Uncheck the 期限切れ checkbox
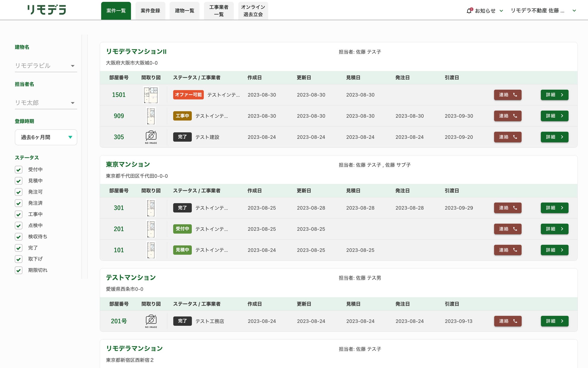This screenshot has height=368, width=588. point(19,270)
